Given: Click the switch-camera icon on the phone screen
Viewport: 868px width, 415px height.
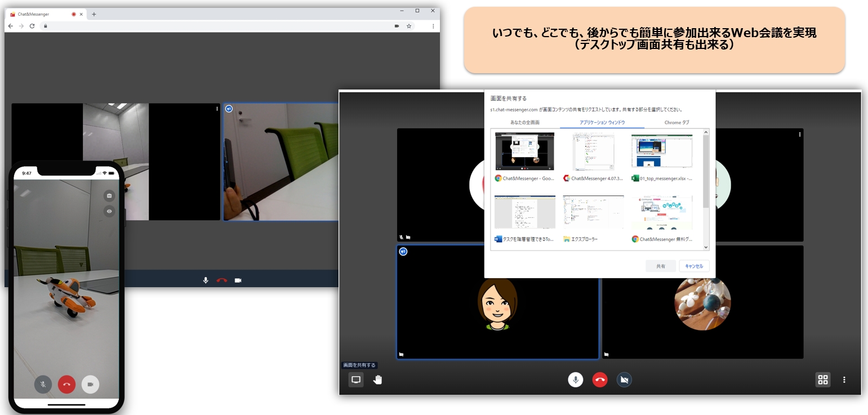Looking at the screenshot, I should tap(109, 195).
